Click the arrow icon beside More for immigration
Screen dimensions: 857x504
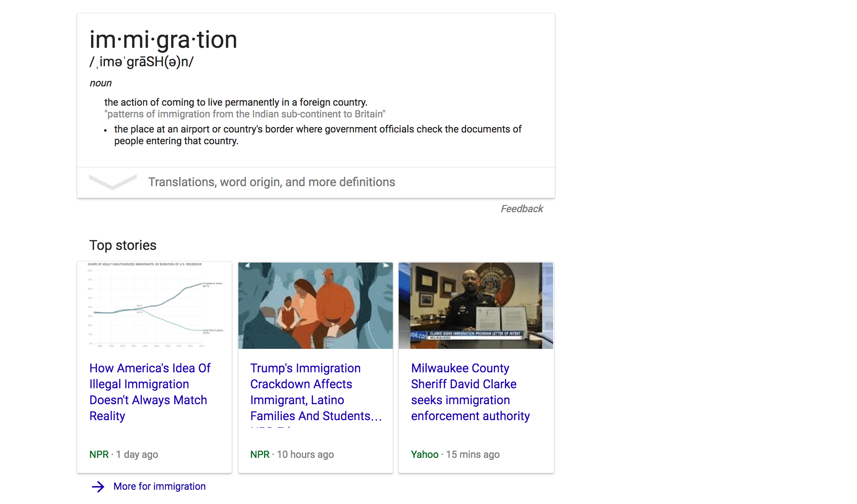coord(98,486)
